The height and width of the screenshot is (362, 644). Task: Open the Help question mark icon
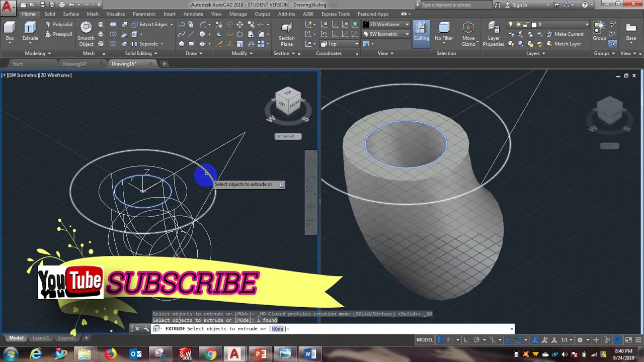[585, 5]
